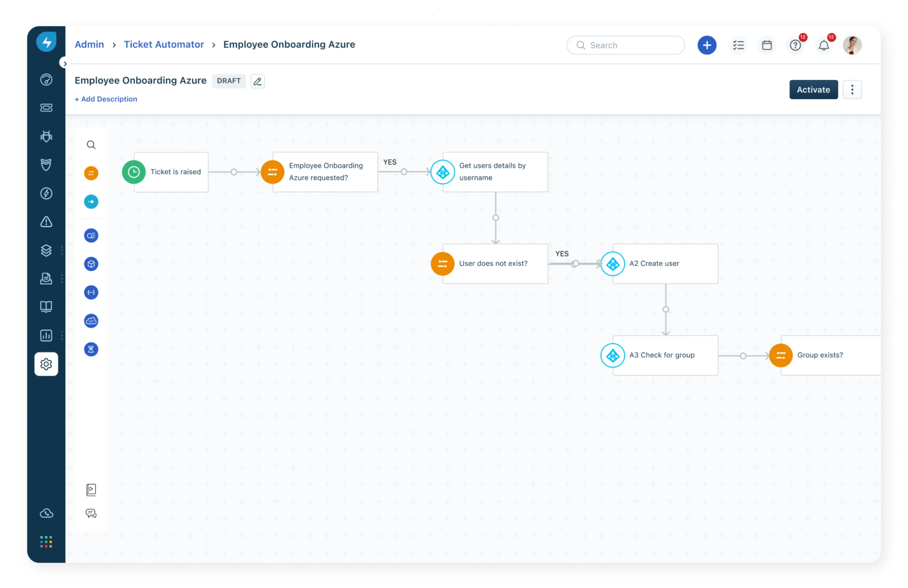The image size is (908, 588).
Task: Select the cloud API icon in palette
Action: tap(91, 321)
